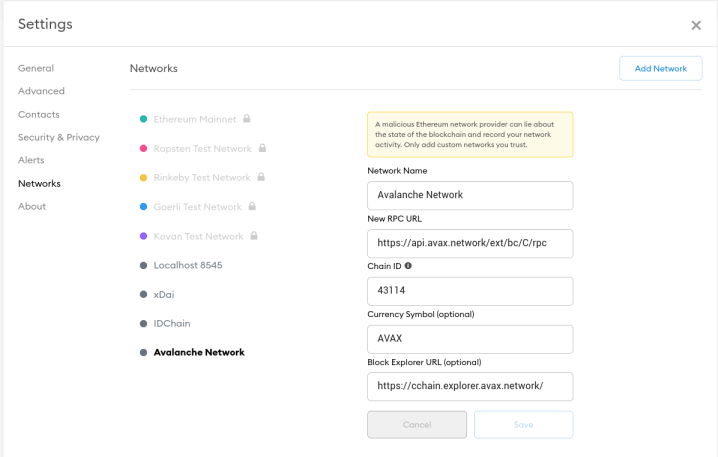Open the General settings tab
The width and height of the screenshot is (718, 457).
coord(36,68)
